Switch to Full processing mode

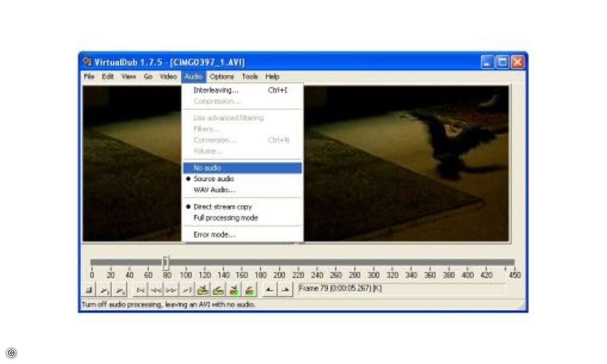point(242,218)
